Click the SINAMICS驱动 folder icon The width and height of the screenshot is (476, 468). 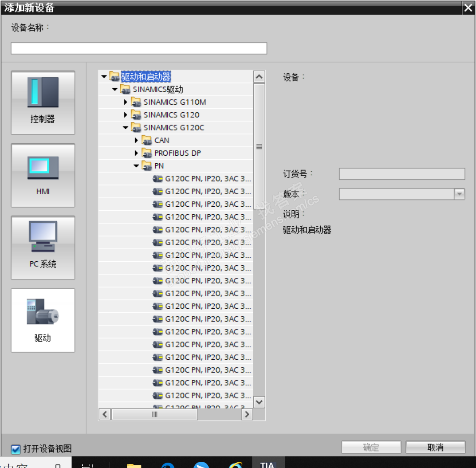tap(125, 89)
